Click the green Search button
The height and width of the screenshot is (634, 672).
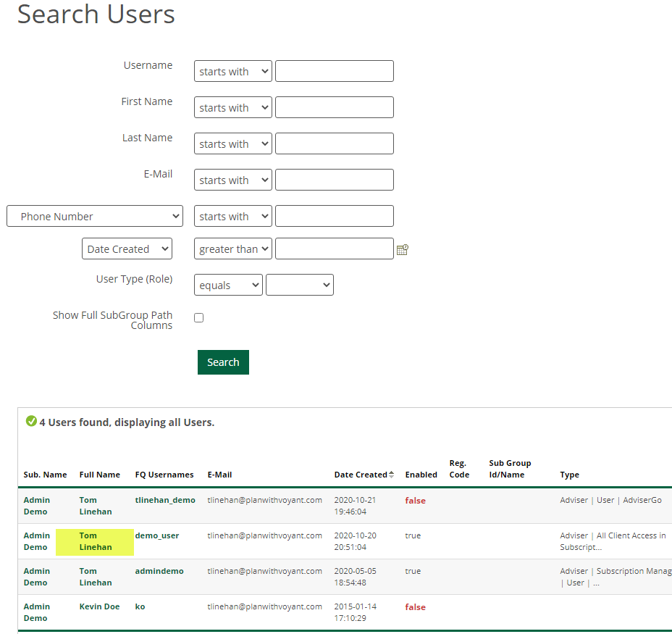(x=223, y=362)
